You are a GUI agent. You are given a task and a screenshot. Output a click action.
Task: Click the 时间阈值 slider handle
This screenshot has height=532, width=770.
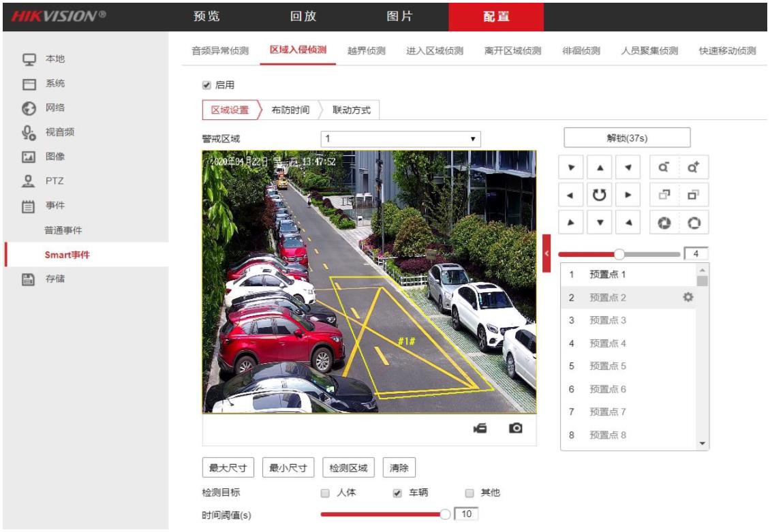pos(445,514)
